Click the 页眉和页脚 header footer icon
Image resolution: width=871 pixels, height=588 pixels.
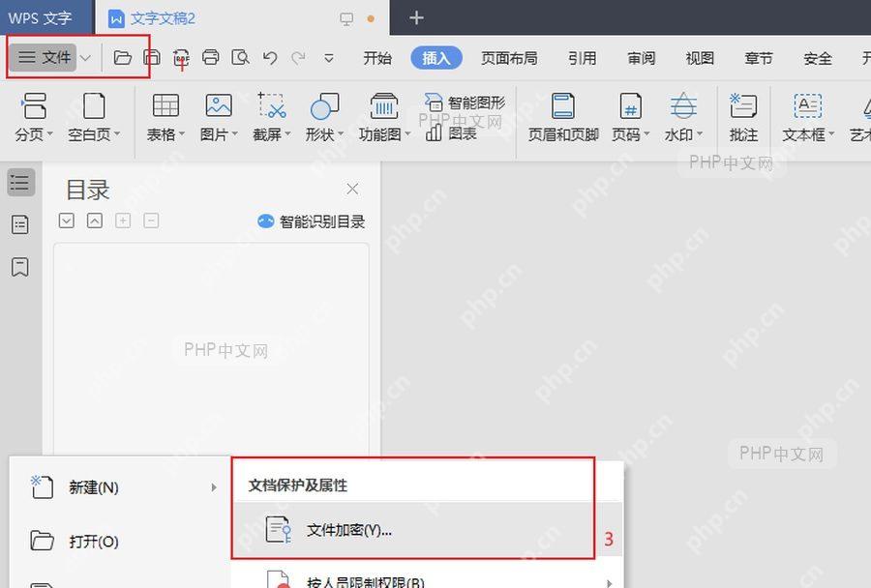(562, 105)
